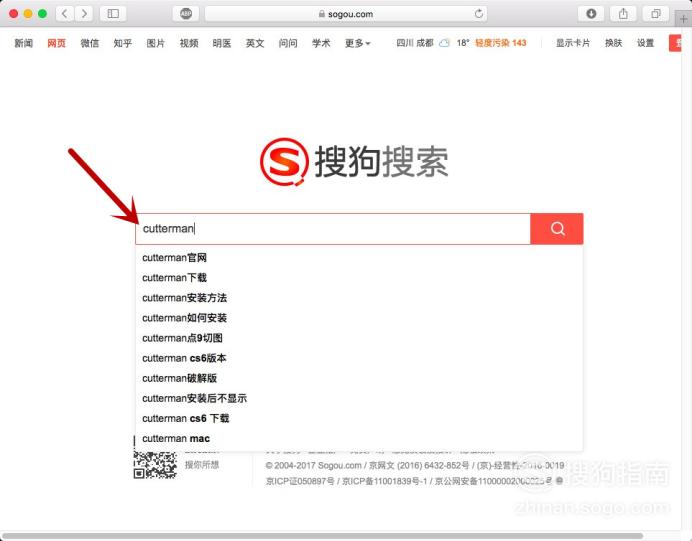Select suggestion cutterman下载
692x541 pixels.
tap(359, 278)
